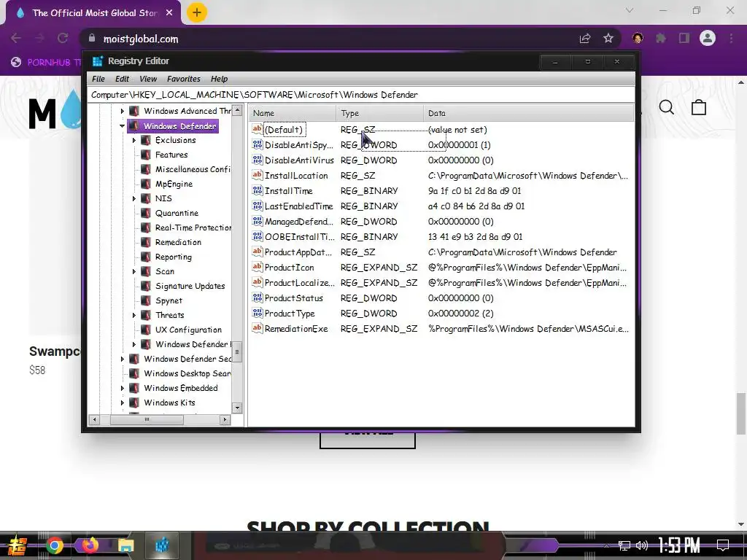Bookmark this page with the star icon
747x560 pixels.
tap(608, 38)
